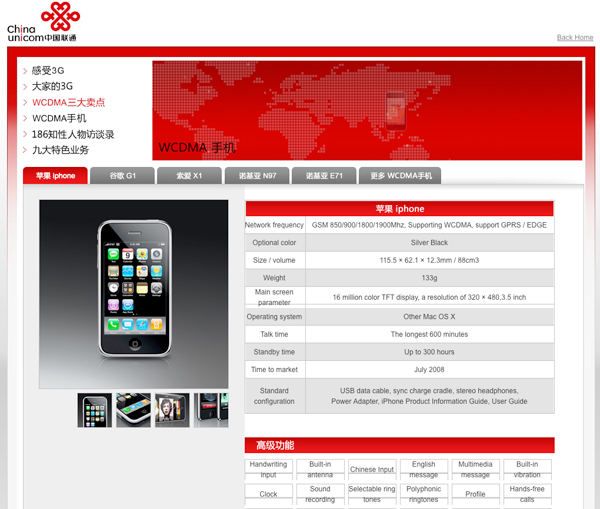
Task: Click the USB data cable configuration text
Action: (429, 396)
